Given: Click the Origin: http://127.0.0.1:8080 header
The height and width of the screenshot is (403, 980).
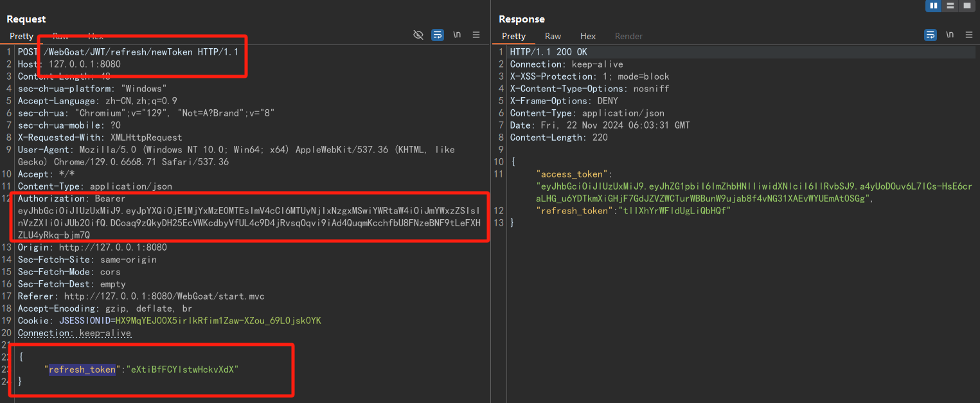Looking at the screenshot, I should point(92,247).
